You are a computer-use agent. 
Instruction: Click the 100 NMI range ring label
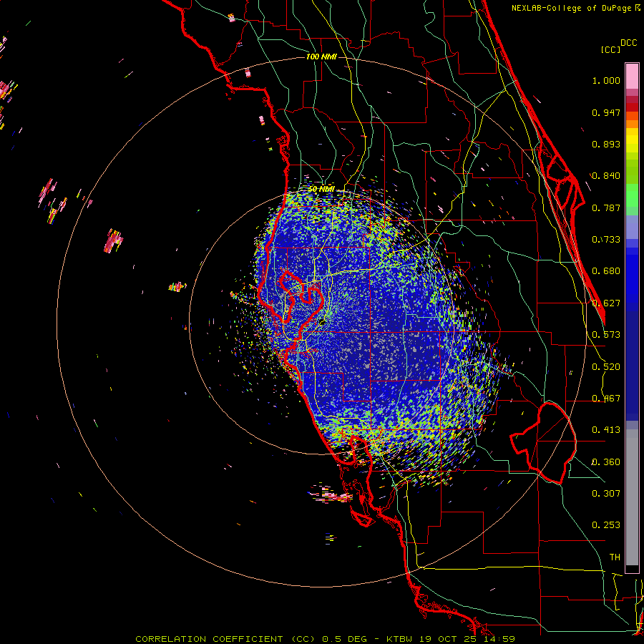coord(321,57)
